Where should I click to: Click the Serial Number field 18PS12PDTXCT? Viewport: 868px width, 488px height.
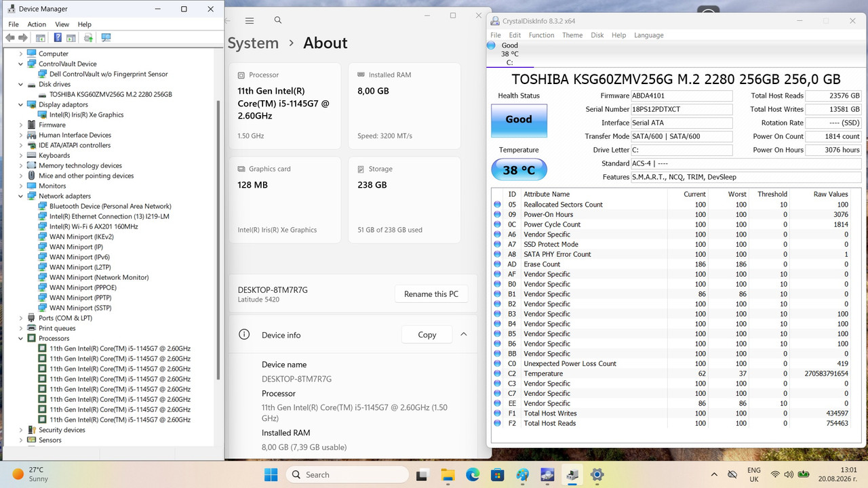pos(682,109)
